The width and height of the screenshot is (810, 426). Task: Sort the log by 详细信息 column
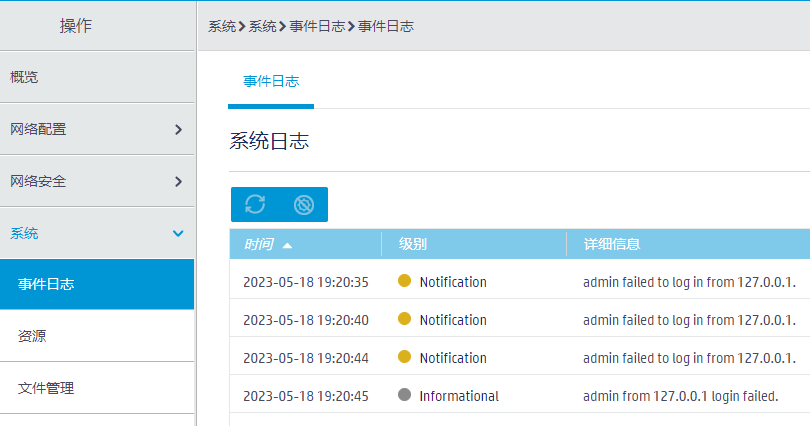click(x=612, y=244)
